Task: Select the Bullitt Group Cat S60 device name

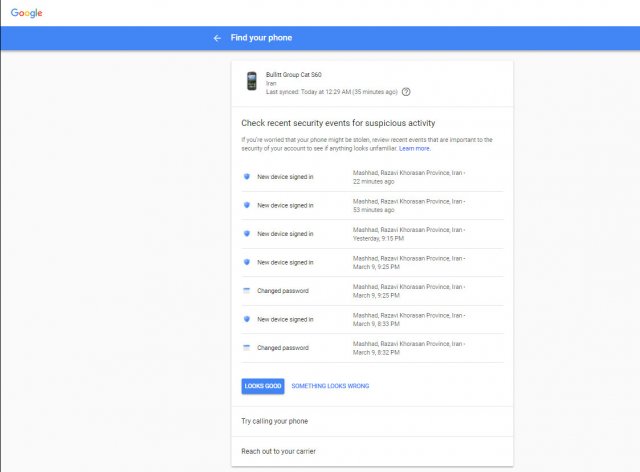Action: tap(293, 74)
